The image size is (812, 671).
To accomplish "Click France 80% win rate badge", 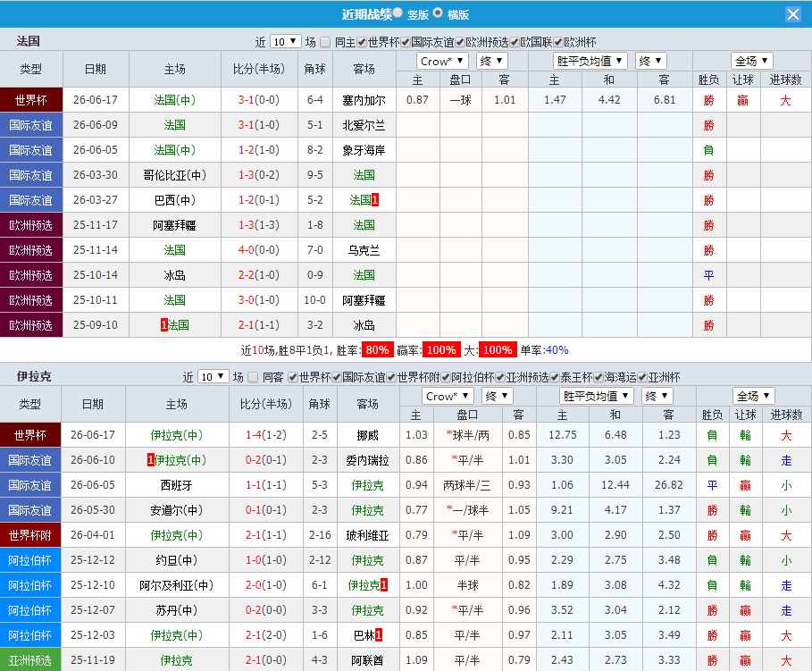I will click(378, 350).
